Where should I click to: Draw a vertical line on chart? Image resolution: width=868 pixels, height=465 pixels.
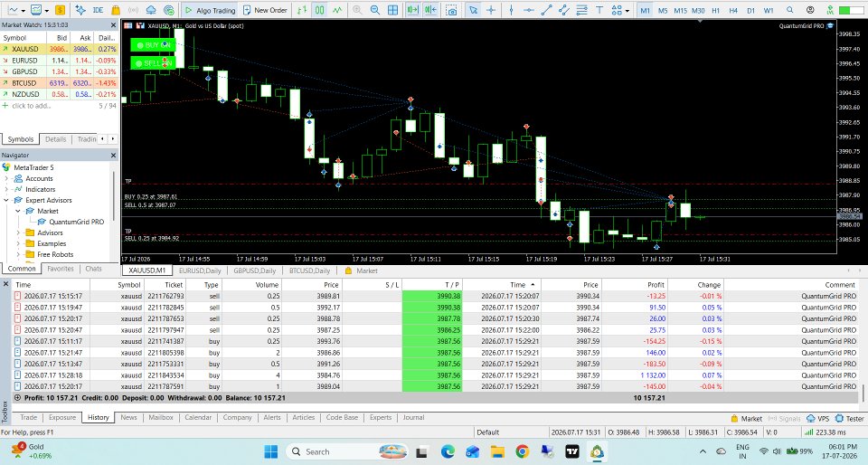[511, 10]
